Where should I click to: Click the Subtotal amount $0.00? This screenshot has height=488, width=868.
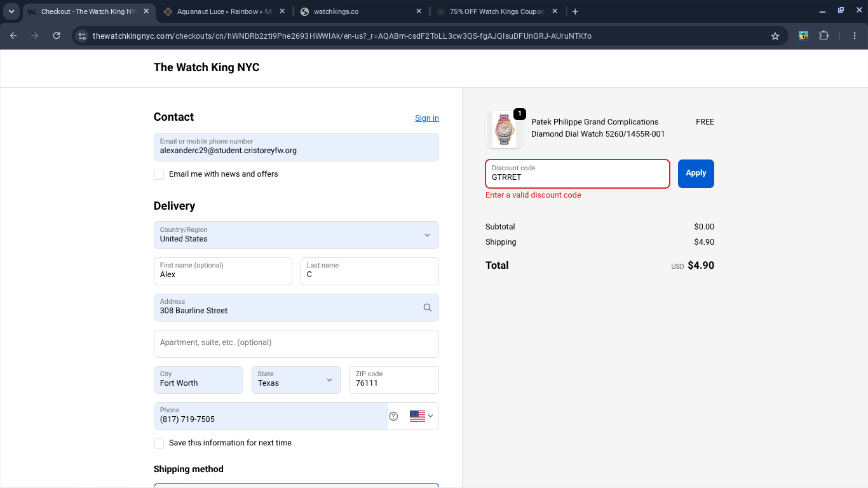pos(704,227)
